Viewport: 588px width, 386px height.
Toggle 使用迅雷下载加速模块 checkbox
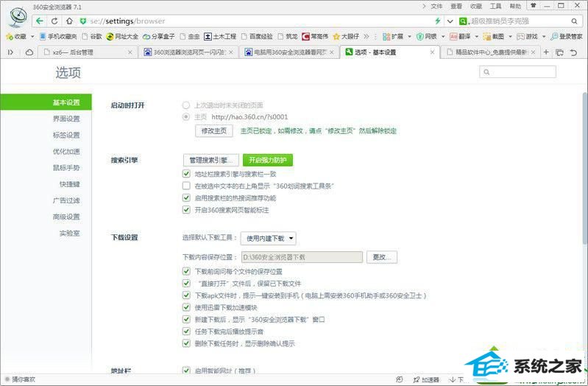click(x=186, y=307)
